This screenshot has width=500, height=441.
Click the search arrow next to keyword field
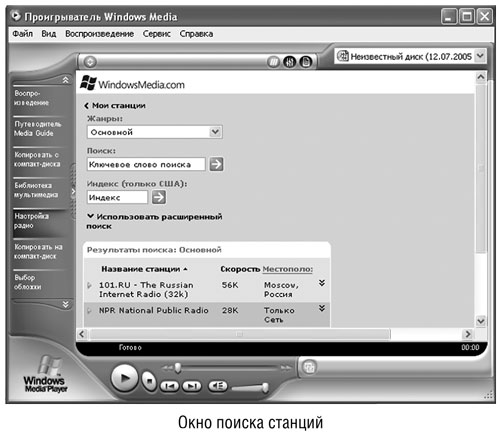pos(216,164)
